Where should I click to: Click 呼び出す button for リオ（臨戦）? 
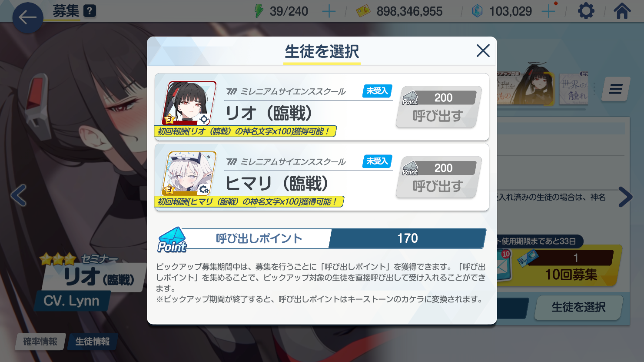pos(438,107)
